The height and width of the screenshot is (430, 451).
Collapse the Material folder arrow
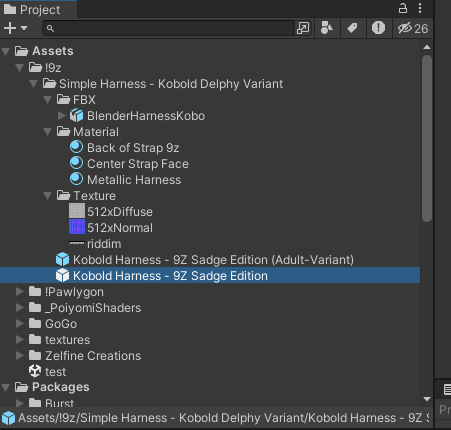click(48, 132)
